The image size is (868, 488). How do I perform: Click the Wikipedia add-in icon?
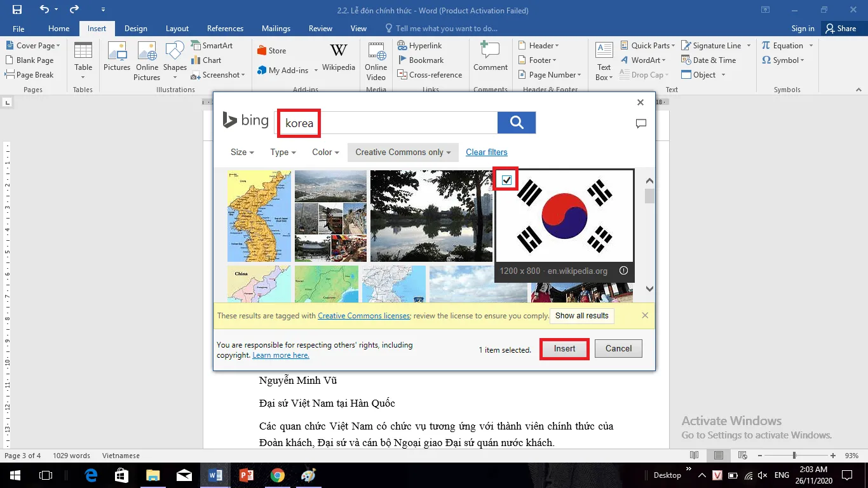click(339, 57)
